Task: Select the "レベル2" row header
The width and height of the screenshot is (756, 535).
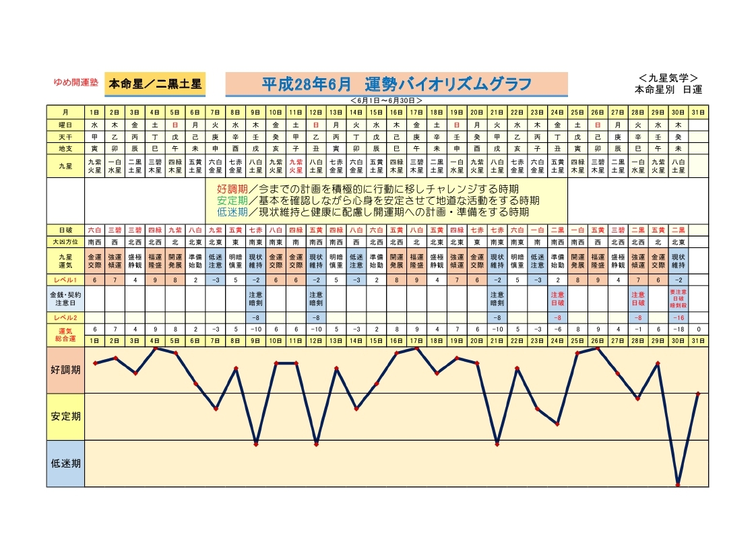Action: [x=65, y=317]
